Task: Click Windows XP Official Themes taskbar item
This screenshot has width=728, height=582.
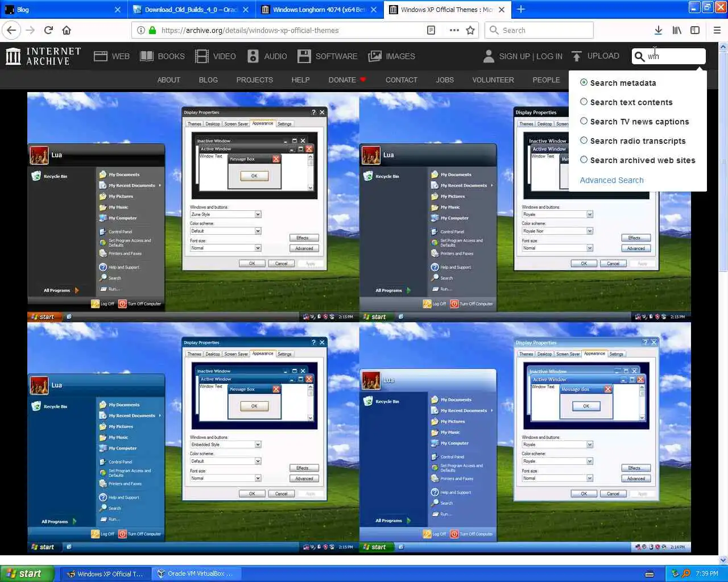Action: tap(106, 573)
